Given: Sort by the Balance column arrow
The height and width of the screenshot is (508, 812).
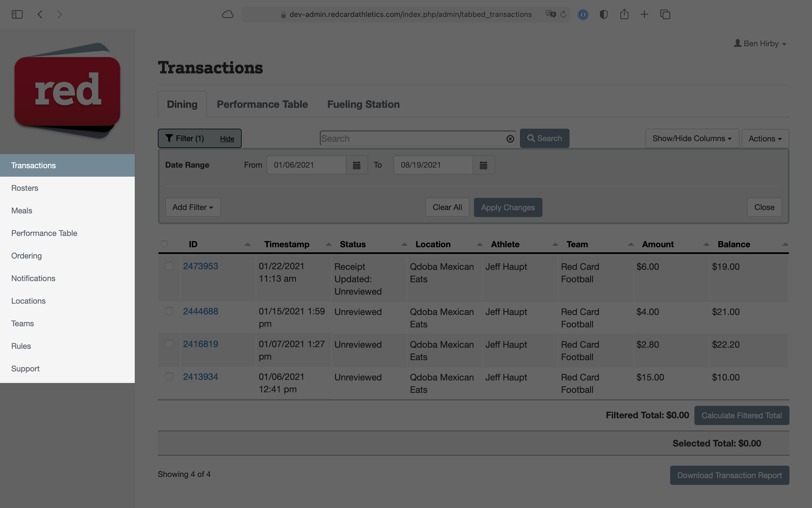Looking at the screenshot, I should (x=785, y=244).
